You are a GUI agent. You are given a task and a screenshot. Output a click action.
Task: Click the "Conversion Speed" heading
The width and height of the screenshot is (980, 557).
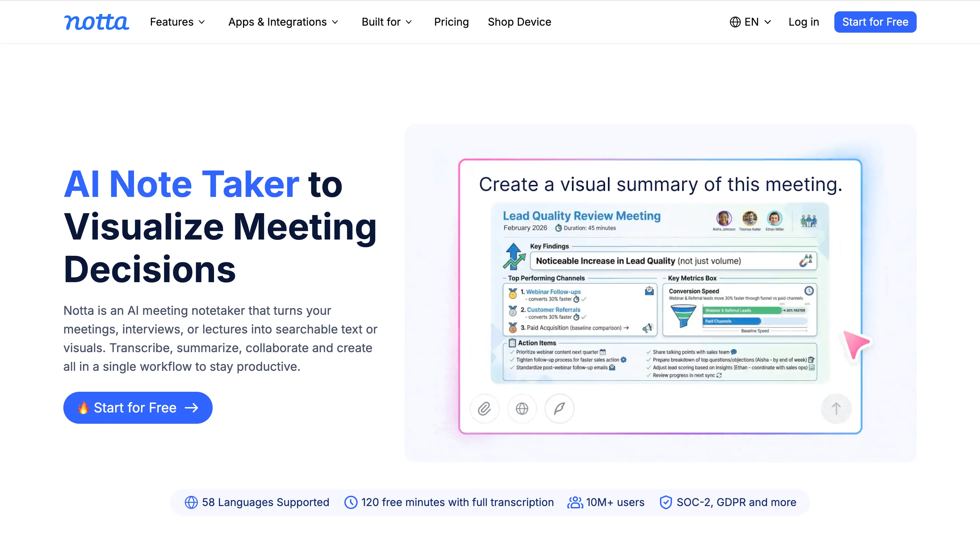[x=694, y=291]
